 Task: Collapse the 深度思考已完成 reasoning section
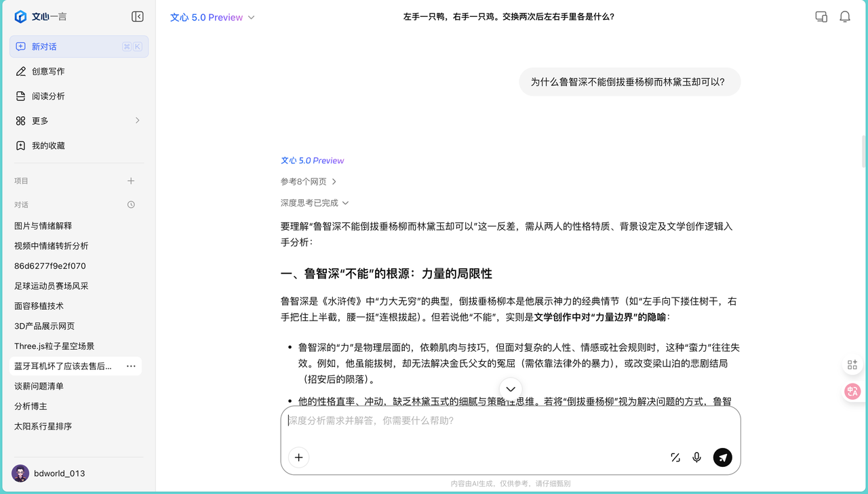coord(314,202)
